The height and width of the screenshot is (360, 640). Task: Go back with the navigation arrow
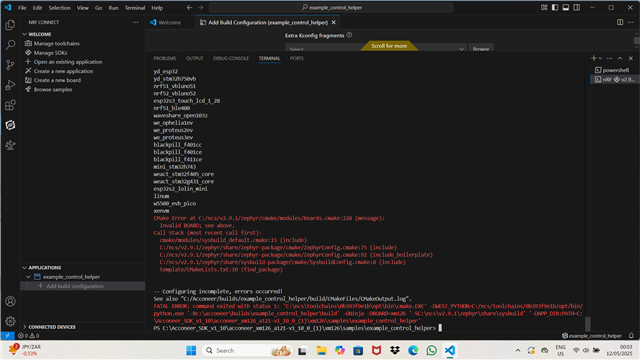click(x=189, y=7)
